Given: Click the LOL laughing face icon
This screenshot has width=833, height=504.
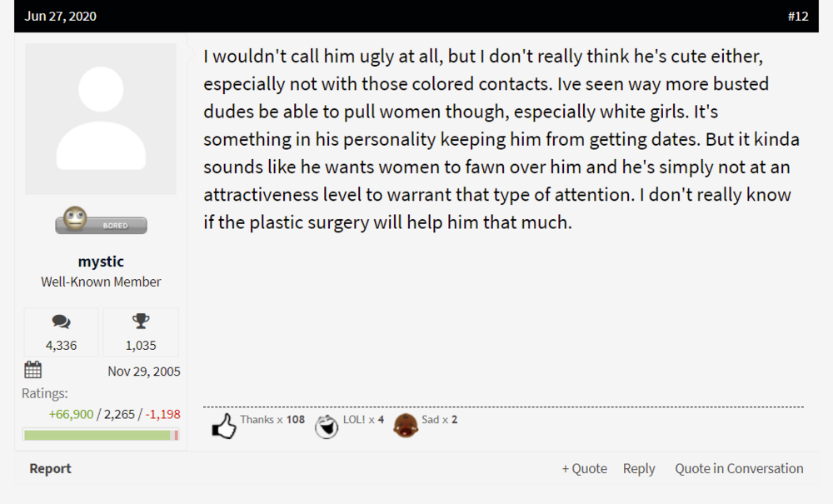Looking at the screenshot, I should 327,427.
